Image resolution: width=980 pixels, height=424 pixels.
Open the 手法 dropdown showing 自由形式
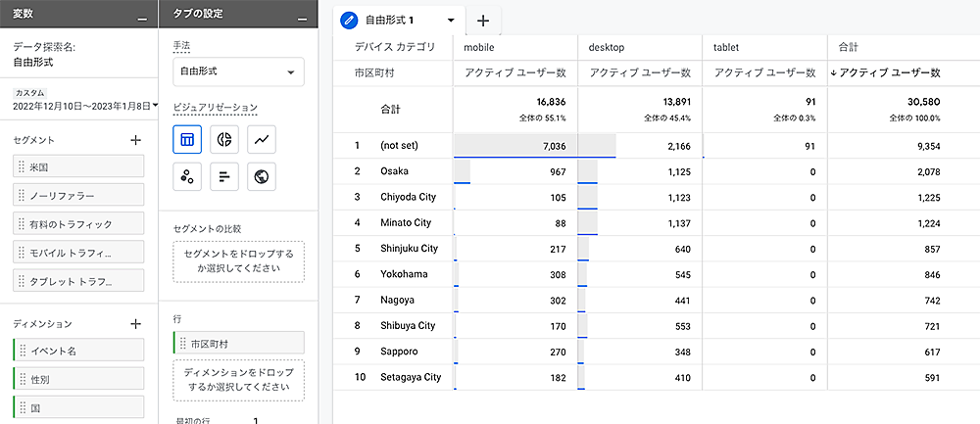(x=238, y=72)
